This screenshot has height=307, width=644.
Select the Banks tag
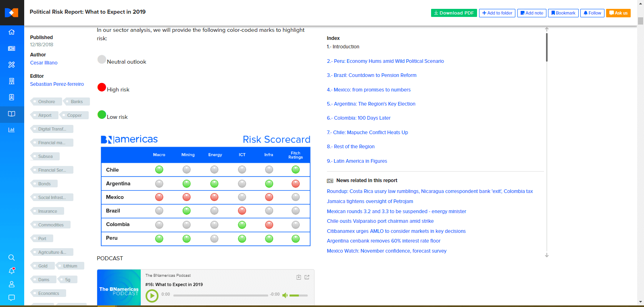tap(77, 102)
